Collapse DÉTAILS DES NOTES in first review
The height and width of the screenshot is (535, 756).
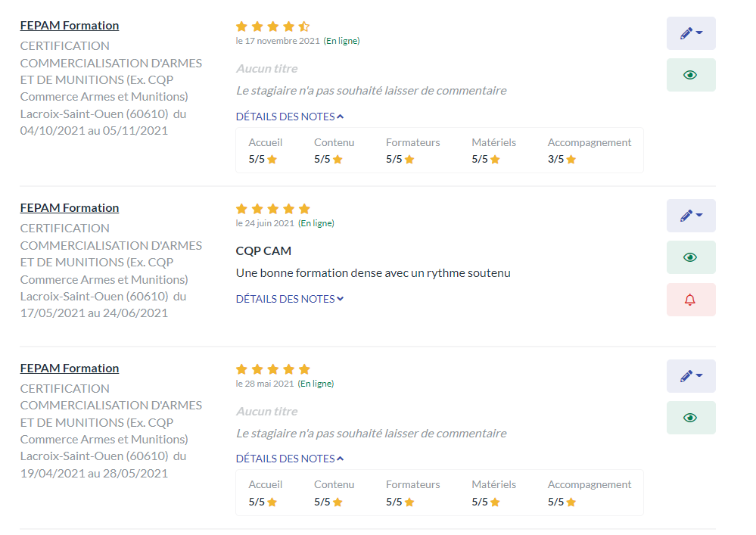click(x=290, y=117)
